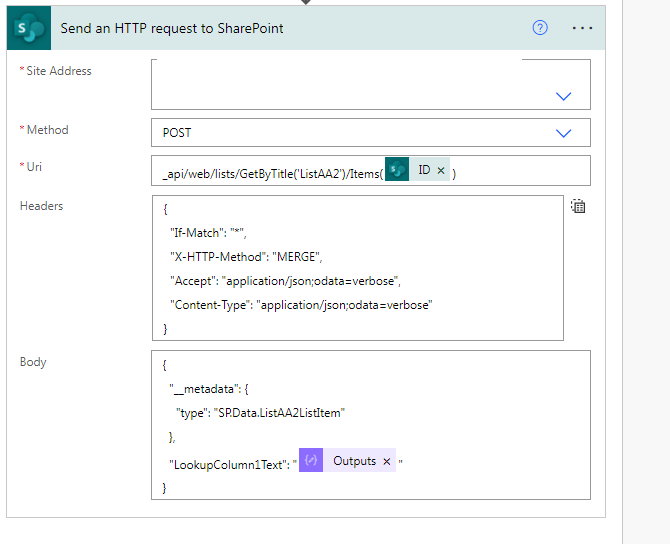Click the Body JSON editor
The height and width of the screenshot is (544, 670).
371,425
